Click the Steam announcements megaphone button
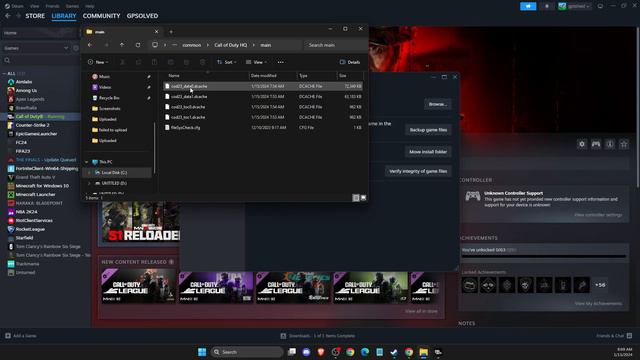 click(528, 6)
